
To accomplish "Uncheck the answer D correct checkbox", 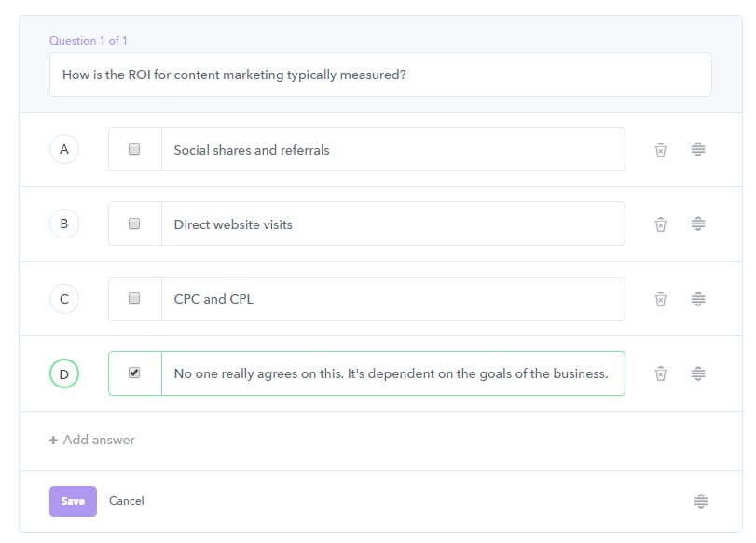I will click(x=134, y=373).
